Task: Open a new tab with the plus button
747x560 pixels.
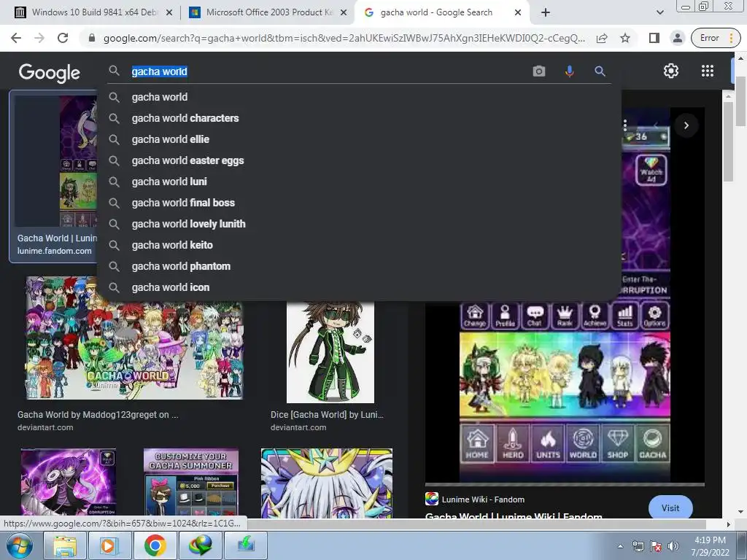Action: 546,13
